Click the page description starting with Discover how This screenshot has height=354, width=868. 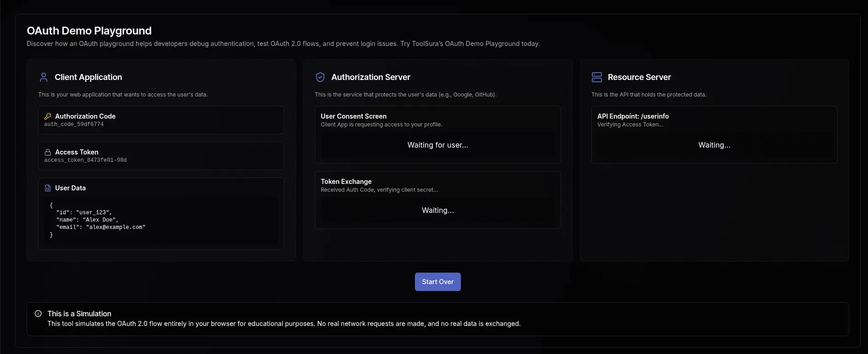click(283, 44)
